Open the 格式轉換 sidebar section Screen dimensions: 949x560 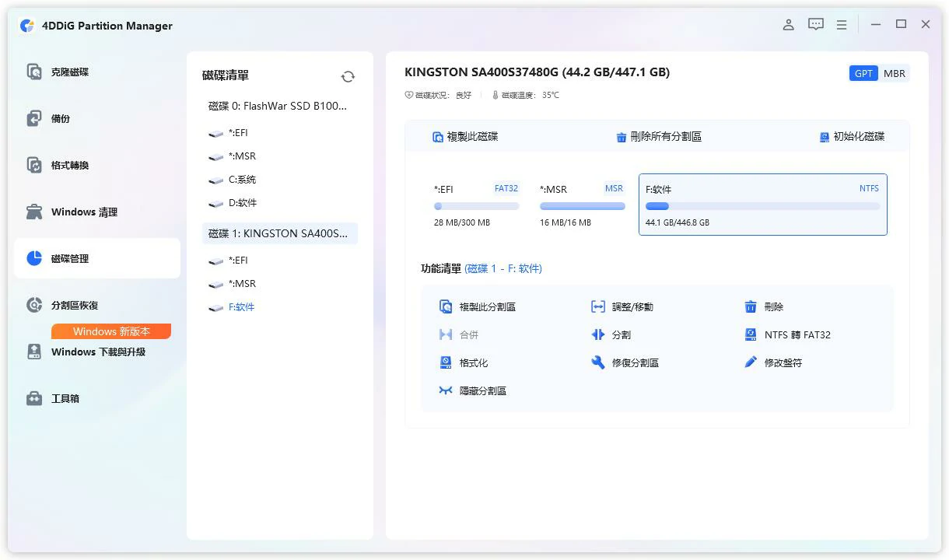click(97, 165)
